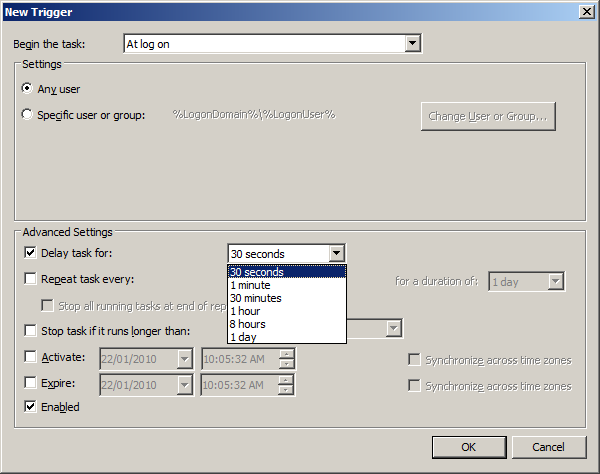Select '8 hours' delay option
The height and width of the screenshot is (474, 600).
click(x=286, y=324)
